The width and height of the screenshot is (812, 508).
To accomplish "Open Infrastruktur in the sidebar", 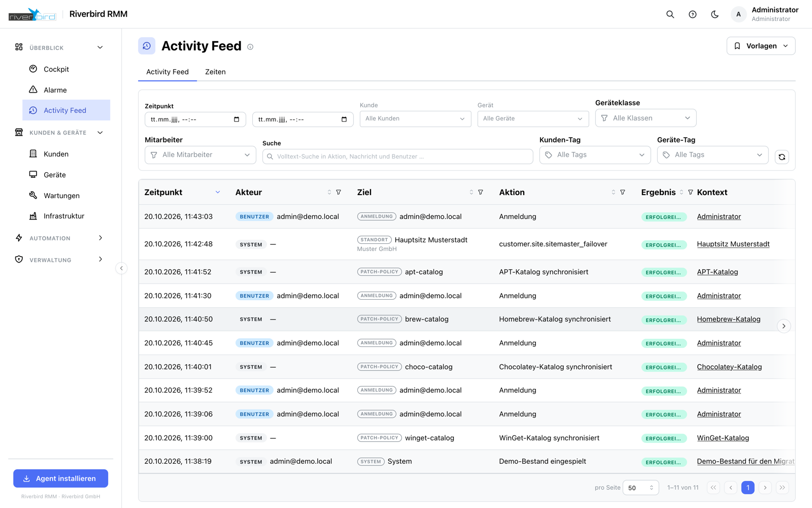I will 66,216.
